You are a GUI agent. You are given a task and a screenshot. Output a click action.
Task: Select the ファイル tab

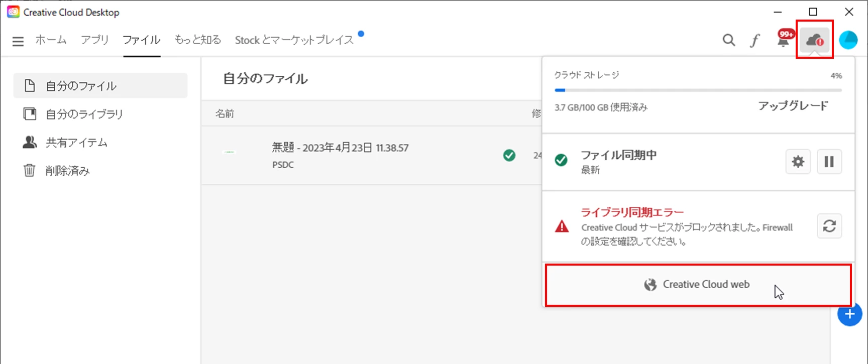[x=142, y=40]
